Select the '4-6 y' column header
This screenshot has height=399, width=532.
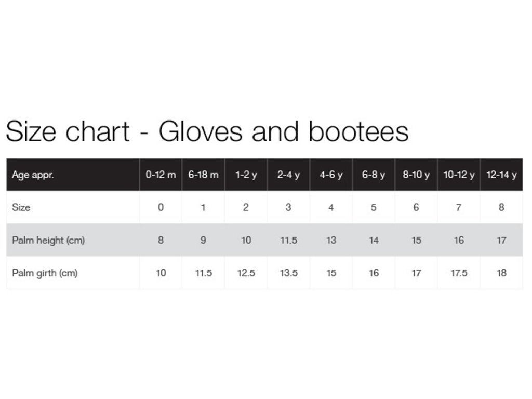331,175
